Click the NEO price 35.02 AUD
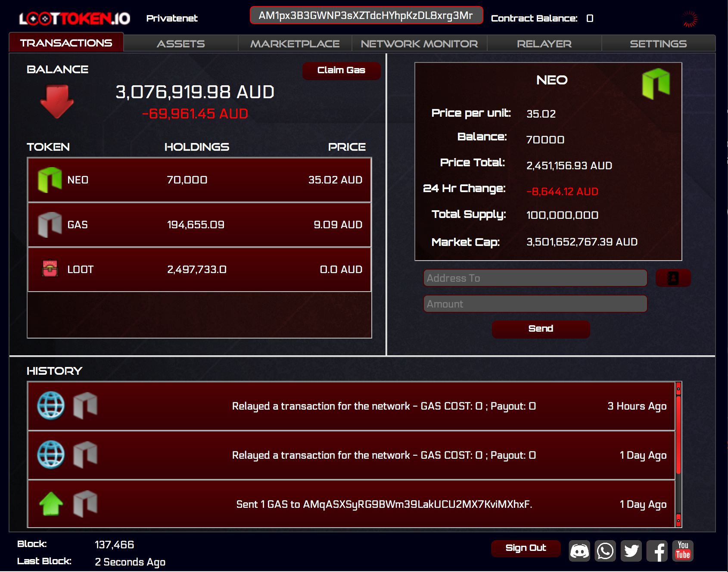The image size is (728, 572). (335, 180)
